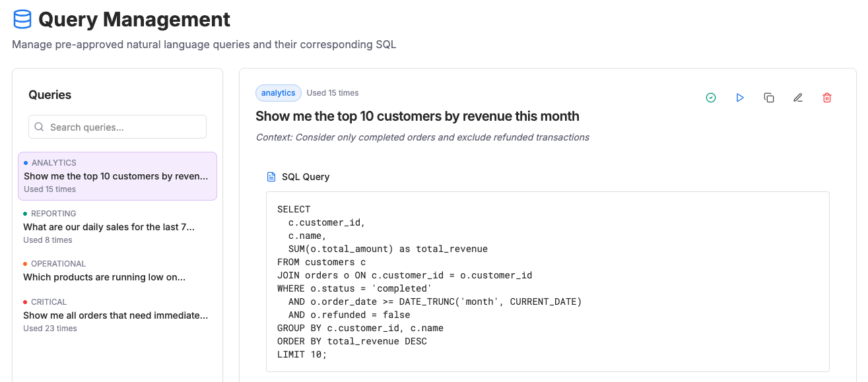Click inside the 'Search queries...' field
This screenshot has height=382, width=868.
(117, 126)
